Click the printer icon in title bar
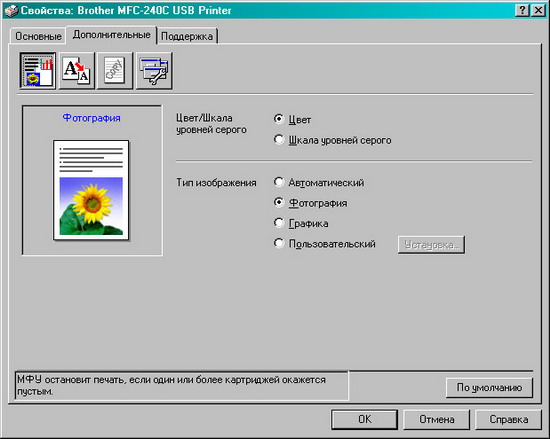This screenshot has width=550, height=439. (x=11, y=10)
